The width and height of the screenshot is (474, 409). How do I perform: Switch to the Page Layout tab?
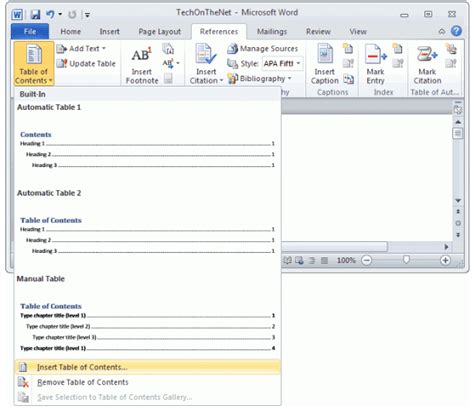[160, 32]
